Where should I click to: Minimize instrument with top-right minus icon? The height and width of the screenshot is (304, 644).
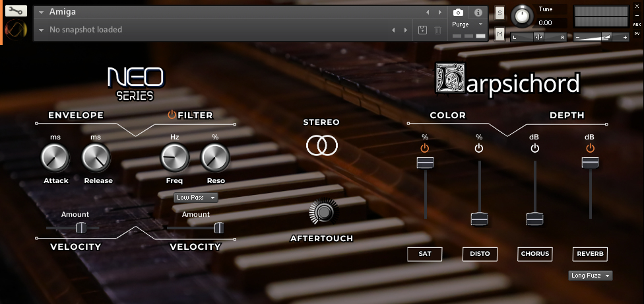pos(637,15)
